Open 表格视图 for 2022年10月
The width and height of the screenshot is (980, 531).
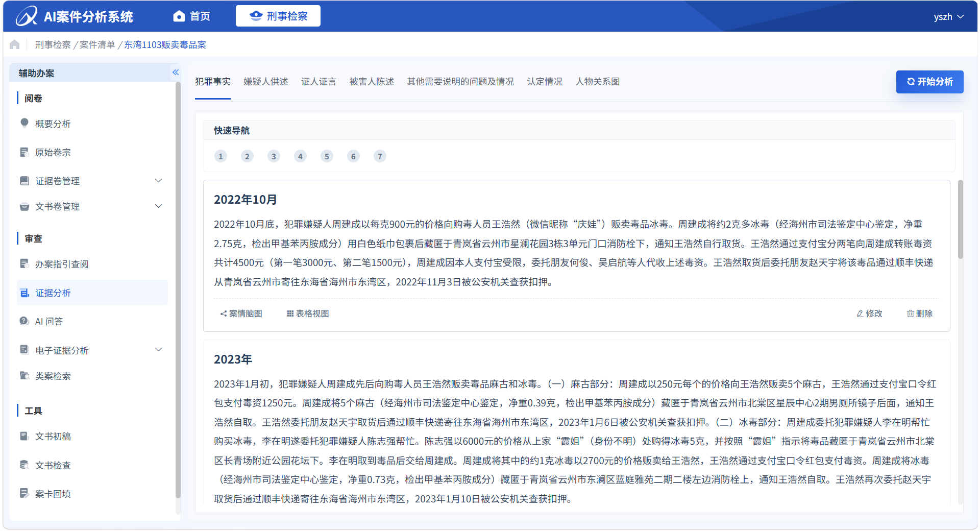click(x=308, y=313)
